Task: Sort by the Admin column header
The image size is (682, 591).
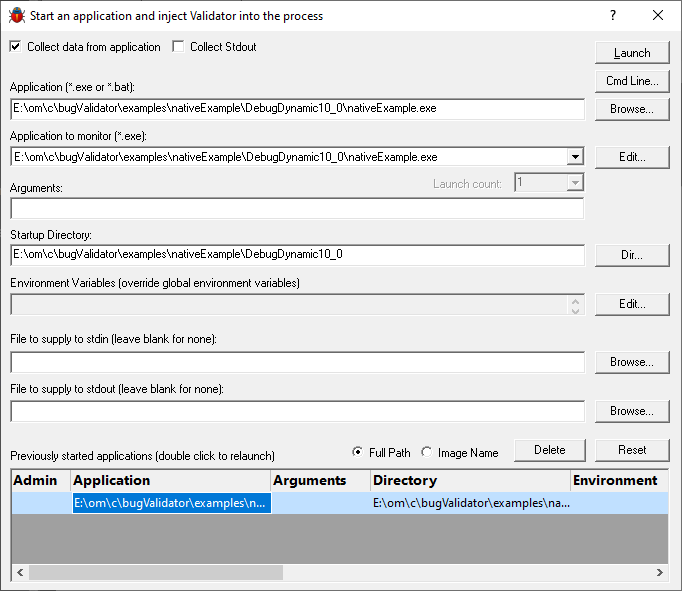Action: [41, 481]
